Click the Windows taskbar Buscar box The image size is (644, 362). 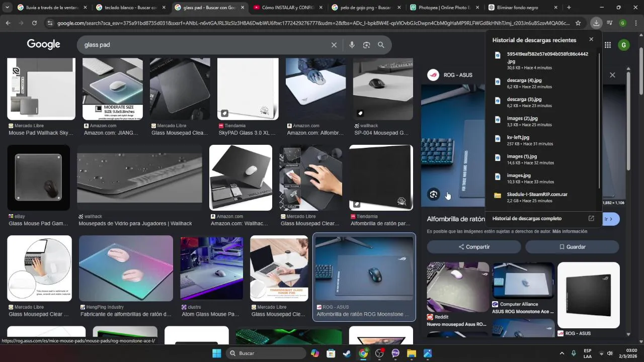click(x=265, y=353)
